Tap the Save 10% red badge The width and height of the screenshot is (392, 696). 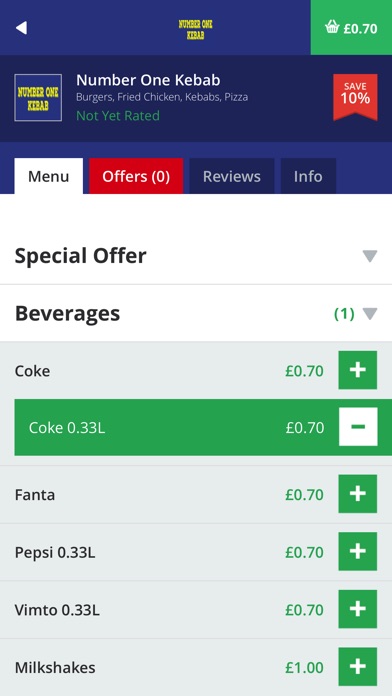tap(355, 97)
